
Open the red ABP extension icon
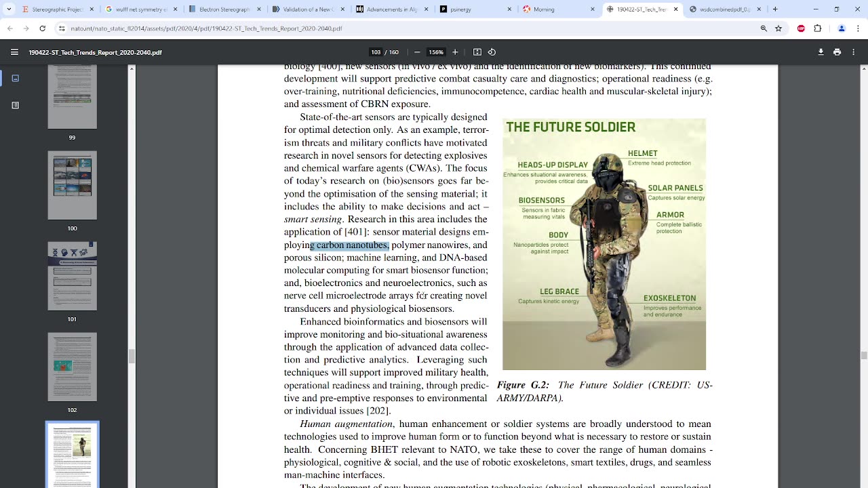[802, 28]
